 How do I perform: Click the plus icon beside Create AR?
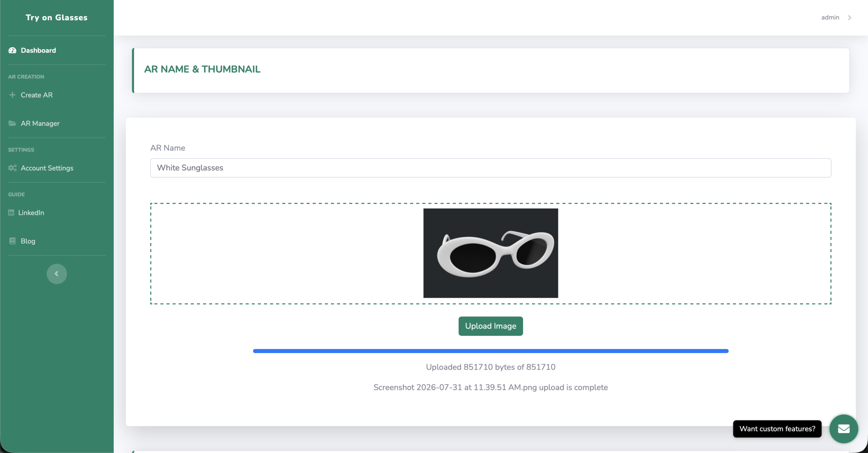[12, 95]
